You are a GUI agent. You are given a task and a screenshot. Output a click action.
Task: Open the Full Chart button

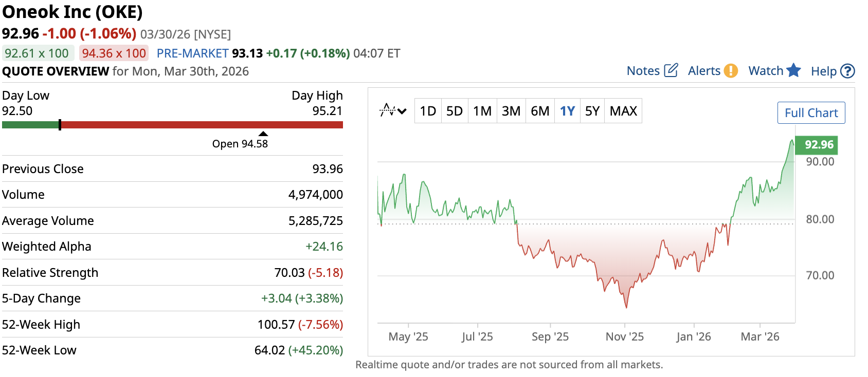tap(811, 113)
